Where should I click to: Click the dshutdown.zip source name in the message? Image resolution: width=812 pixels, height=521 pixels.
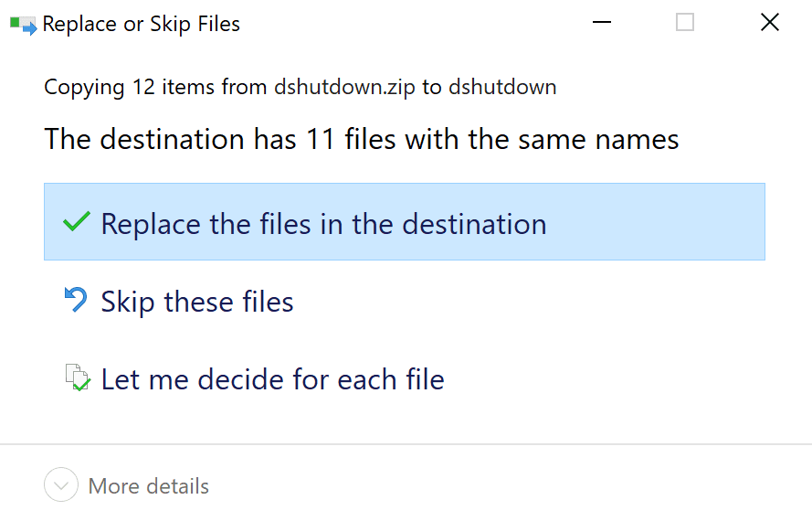(x=344, y=88)
